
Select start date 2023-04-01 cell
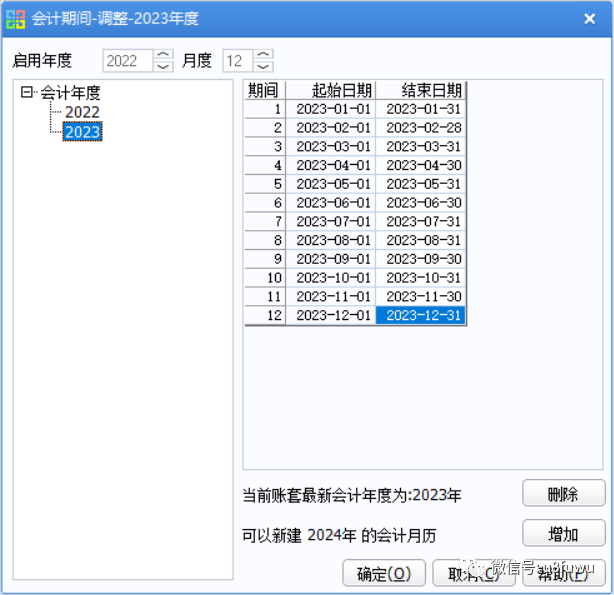point(331,165)
